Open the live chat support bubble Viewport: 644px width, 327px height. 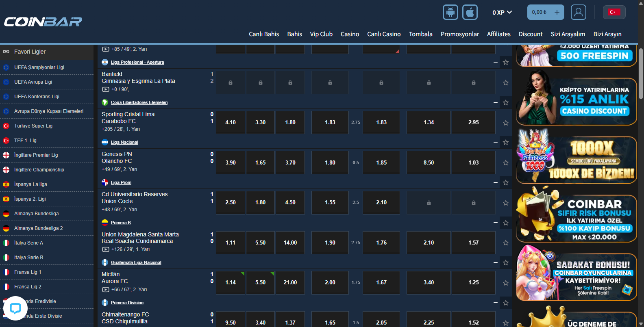15,308
